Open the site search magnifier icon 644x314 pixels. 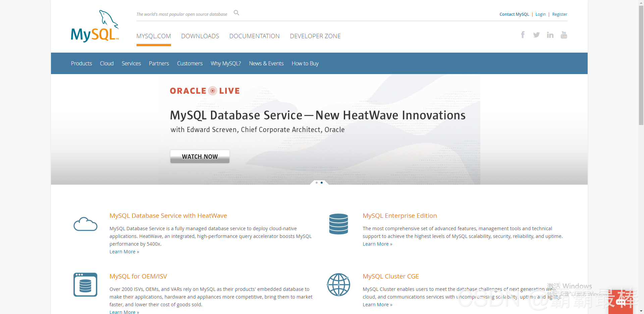[x=236, y=13]
